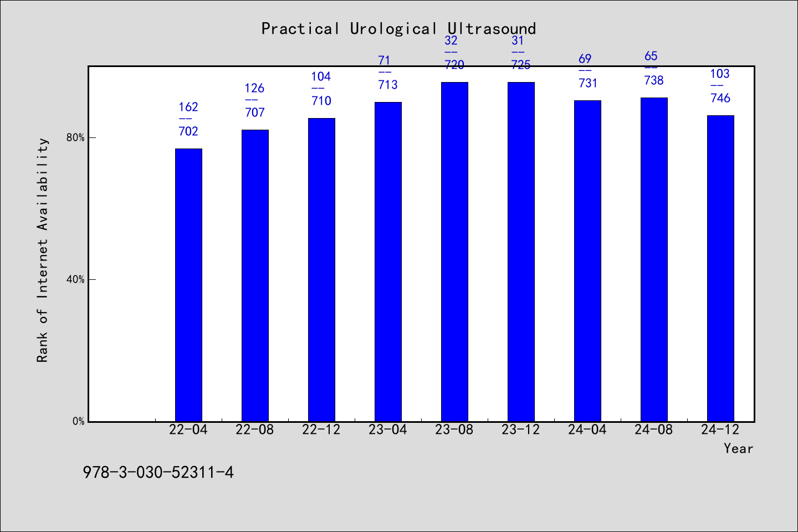The image size is (798, 532).
Task: Click the total value 725 above 23-12
Action: (x=521, y=65)
